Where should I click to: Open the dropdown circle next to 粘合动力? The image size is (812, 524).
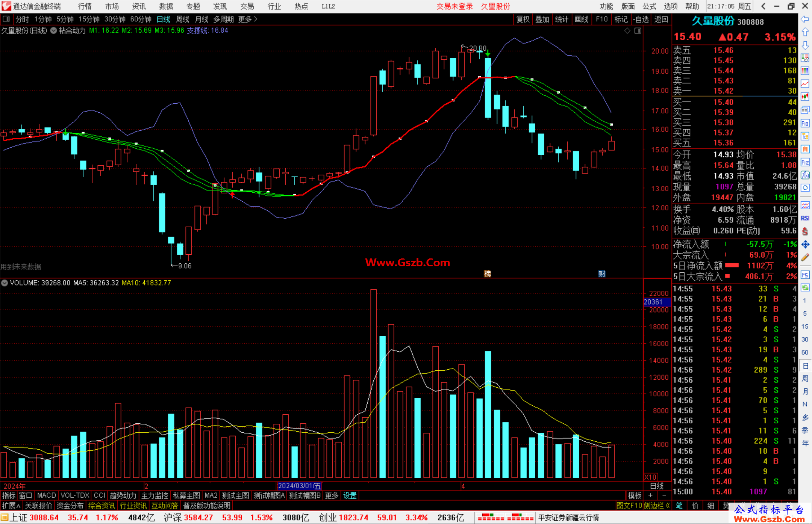(x=53, y=30)
